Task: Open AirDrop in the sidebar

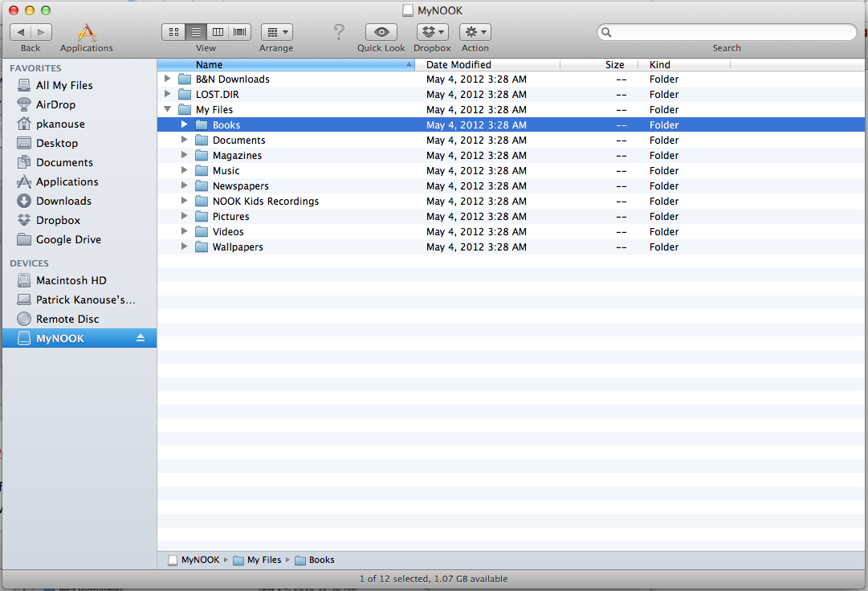Action: click(x=55, y=104)
